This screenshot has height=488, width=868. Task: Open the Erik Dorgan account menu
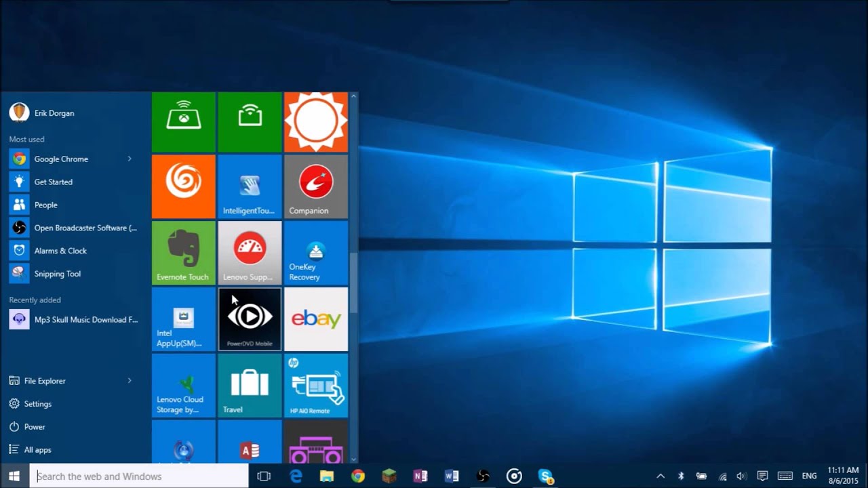tap(42, 113)
